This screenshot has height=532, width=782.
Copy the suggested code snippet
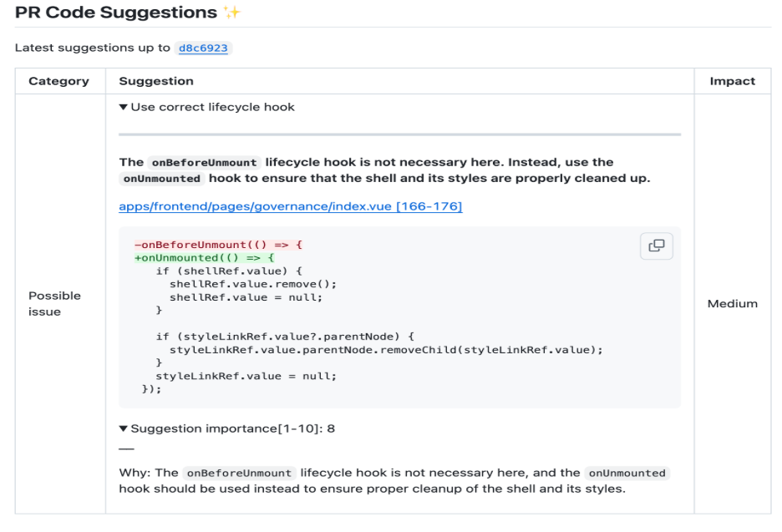(x=657, y=246)
